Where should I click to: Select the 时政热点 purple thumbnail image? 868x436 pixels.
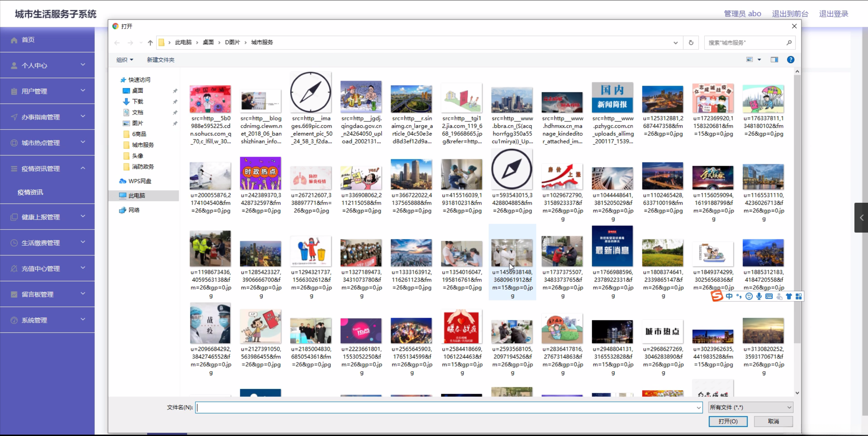pyautogui.click(x=260, y=173)
